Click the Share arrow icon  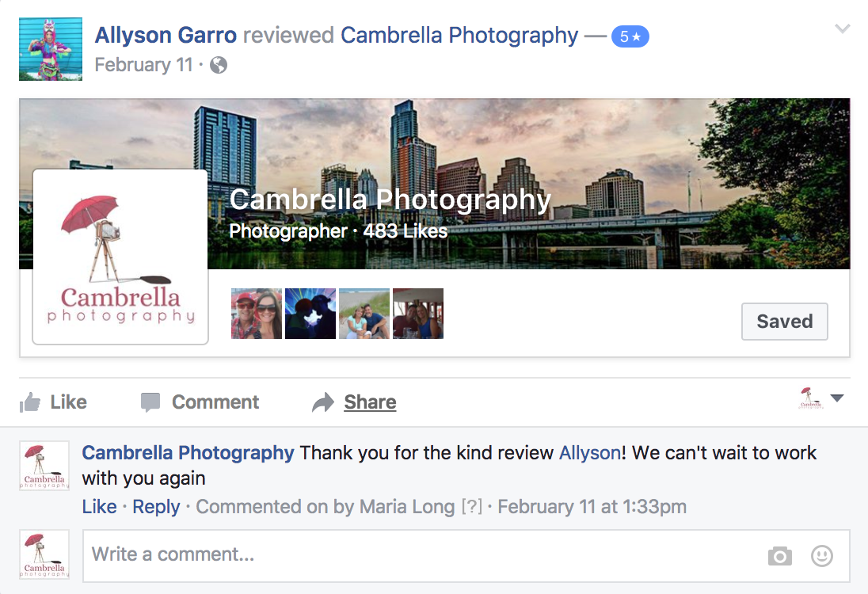click(323, 402)
